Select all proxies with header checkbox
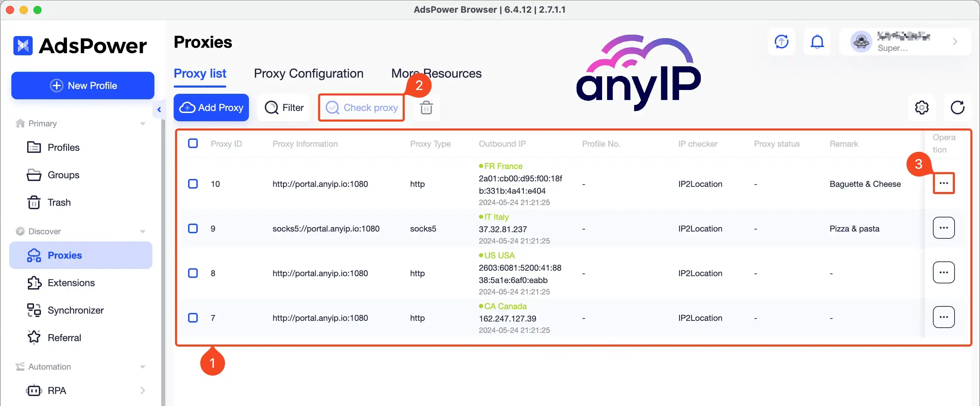This screenshot has width=980, height=406. [x=193, y=143]
